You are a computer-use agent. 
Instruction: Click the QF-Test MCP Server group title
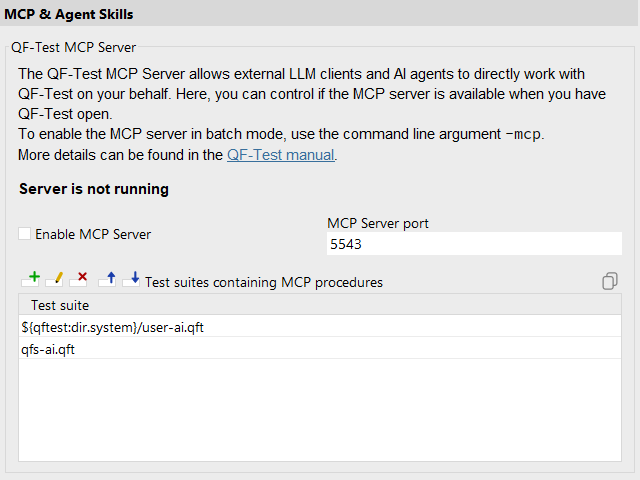tap(73, 47)
